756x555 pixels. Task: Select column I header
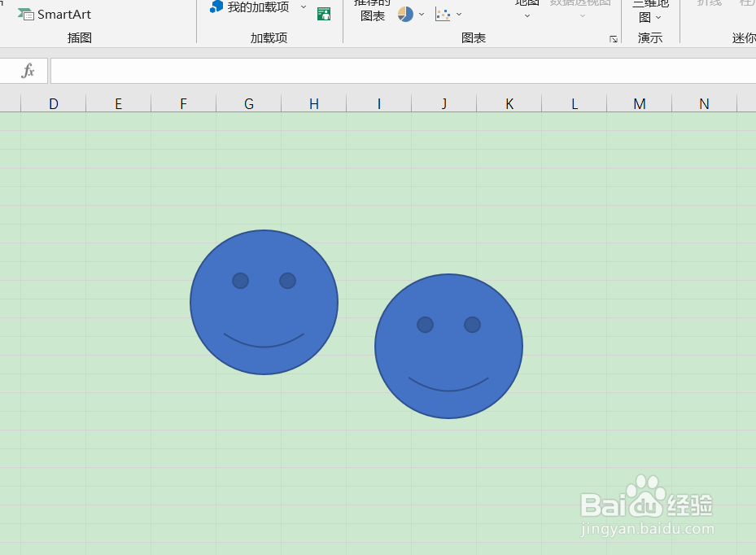point(379,103)
